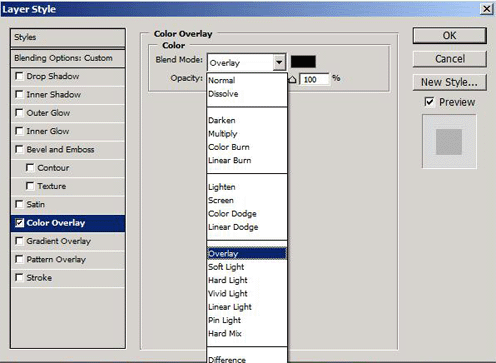Close the Layer Style dialog

[487, 9]
